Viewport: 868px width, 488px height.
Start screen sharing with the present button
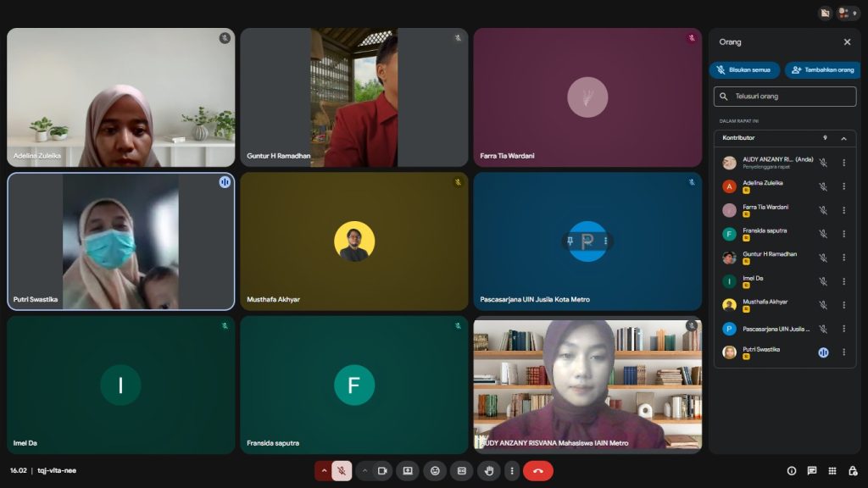click(x=408, y=471)
